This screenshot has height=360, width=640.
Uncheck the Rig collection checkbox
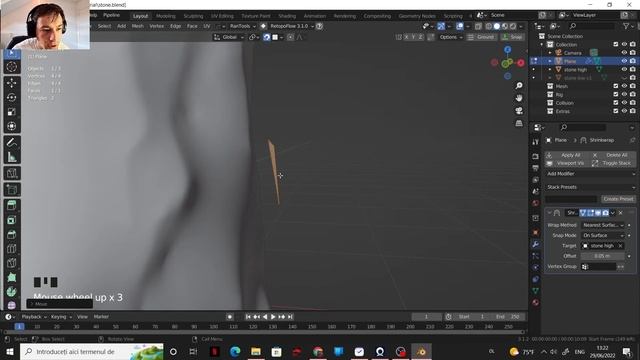[616, 94]
